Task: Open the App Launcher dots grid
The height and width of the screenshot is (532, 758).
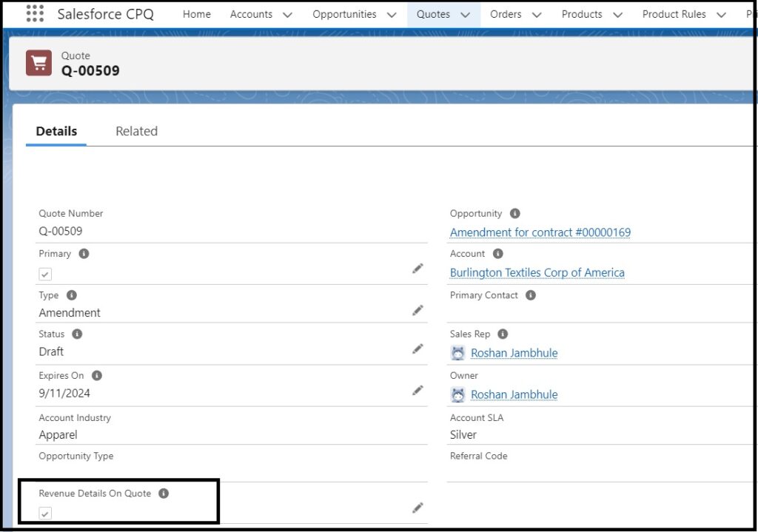Action: (35, 13)
